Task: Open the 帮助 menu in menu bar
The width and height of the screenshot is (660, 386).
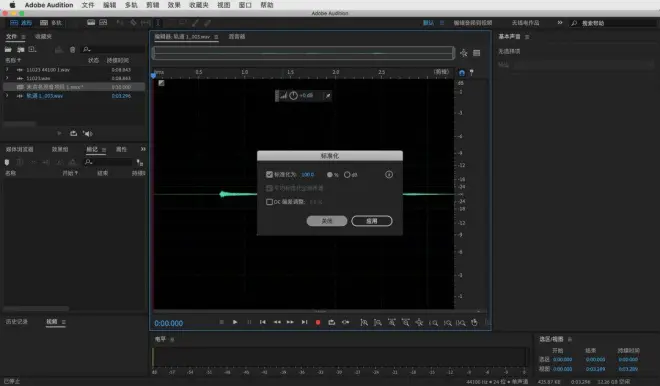Action: click(x=267, y=5)
